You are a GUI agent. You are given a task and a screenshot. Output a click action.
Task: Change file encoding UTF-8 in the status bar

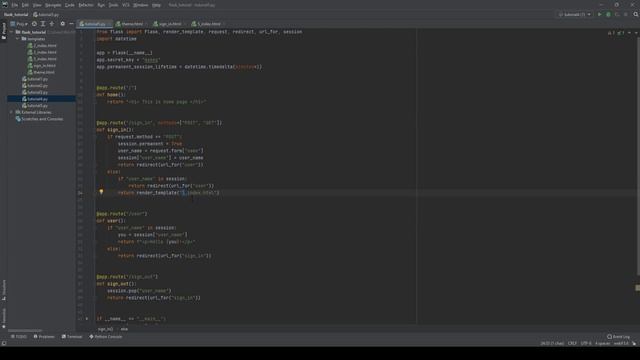tap(586, 343)
